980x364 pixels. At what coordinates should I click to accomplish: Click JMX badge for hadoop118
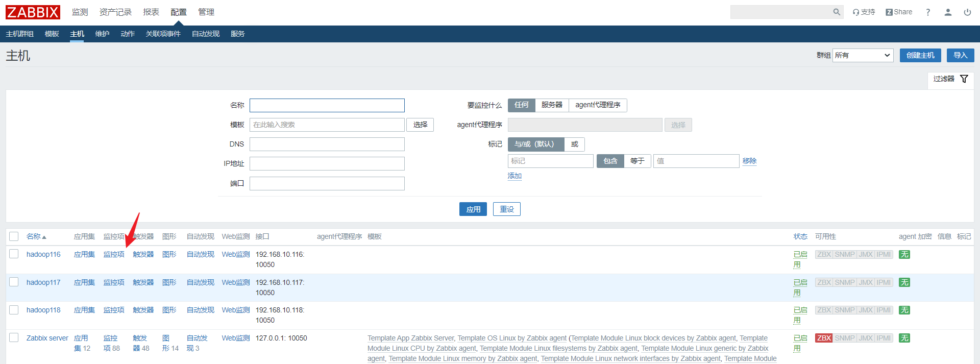coord(866,310)
